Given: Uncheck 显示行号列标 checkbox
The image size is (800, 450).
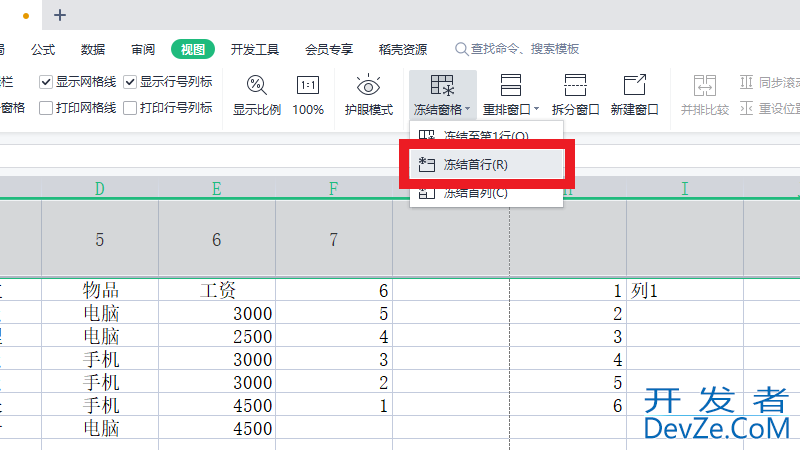Looking at the screenshot, I should point(130,82).
